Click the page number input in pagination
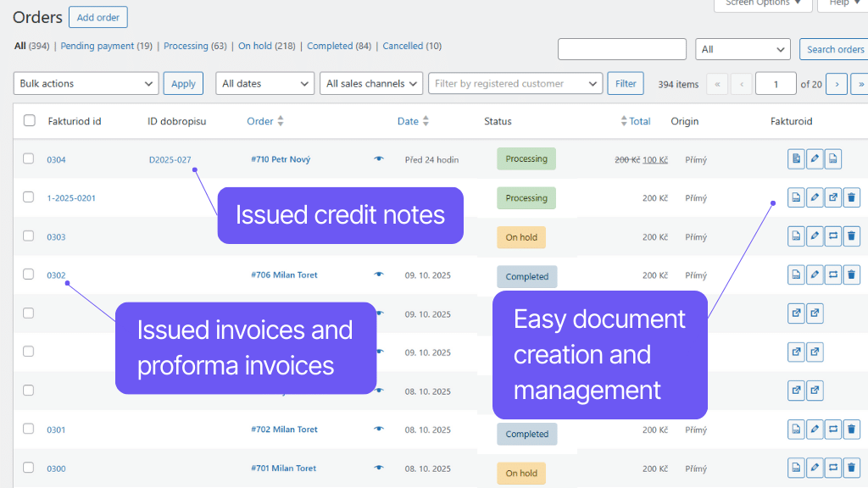The image size is (868, 488). point(776,83)
